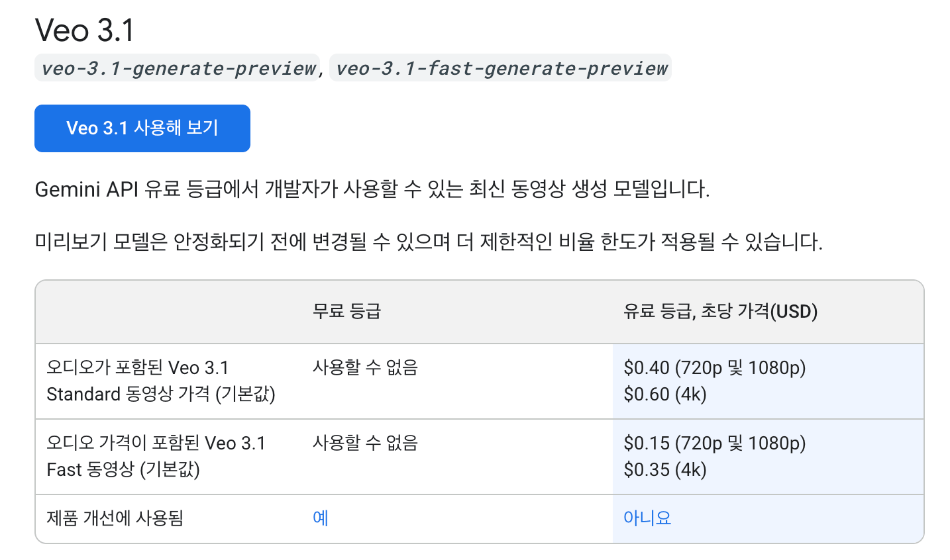Click the $0.15 (720p 및 1080p) price
Viewport: 950px width, 560px height.
pos(714,443)
